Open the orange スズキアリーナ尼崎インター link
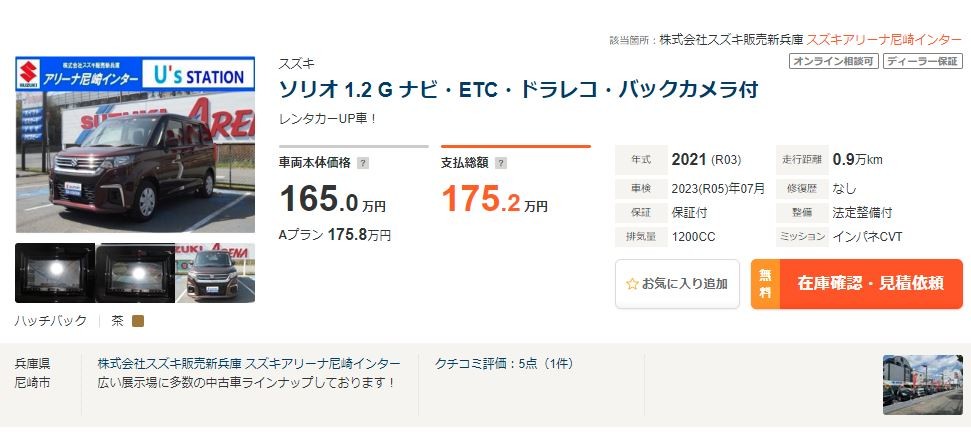971x440 pixels. point(884,40)
